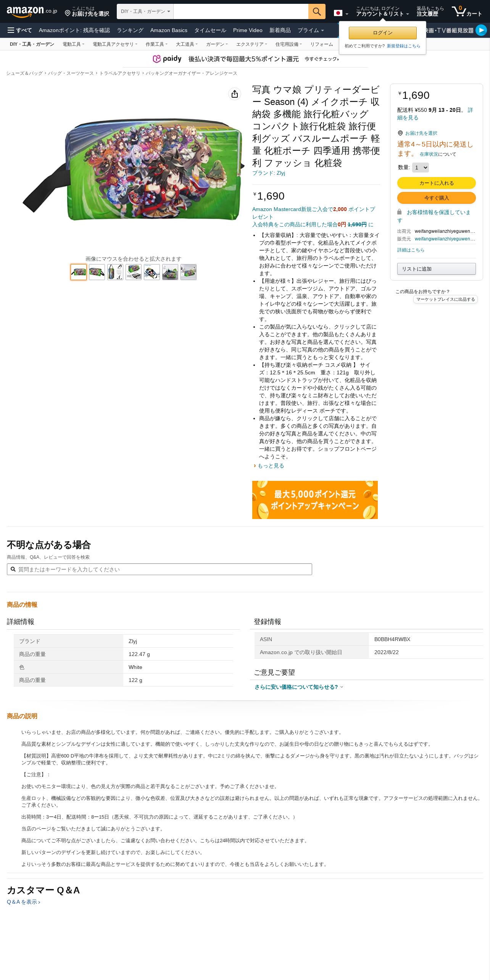
Task: Open Prime Video in the nav bar
Action: click(248, 30)
